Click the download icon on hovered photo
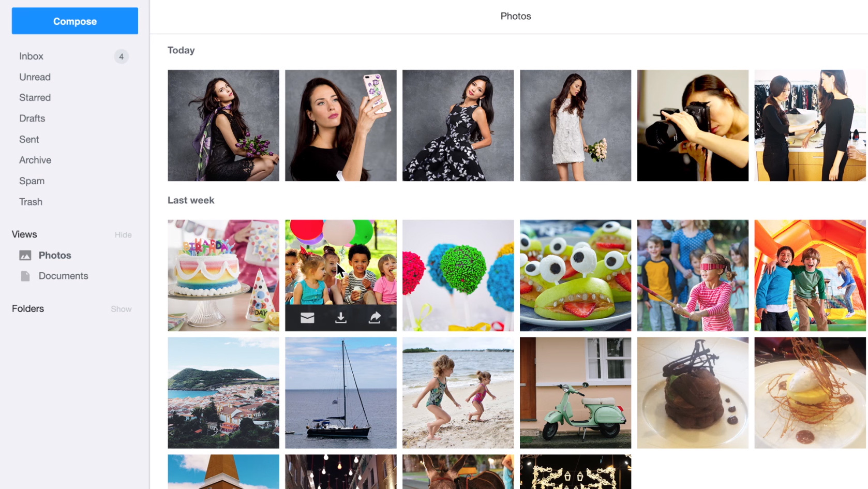This screenshot has height=489, width=868. click(340, 318)
